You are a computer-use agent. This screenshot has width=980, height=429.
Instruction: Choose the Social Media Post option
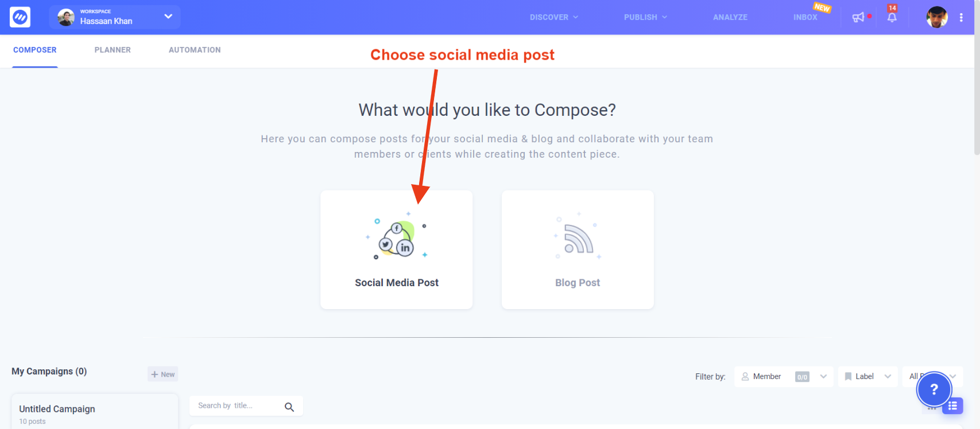pyautogui.click(x=396, y=249)
